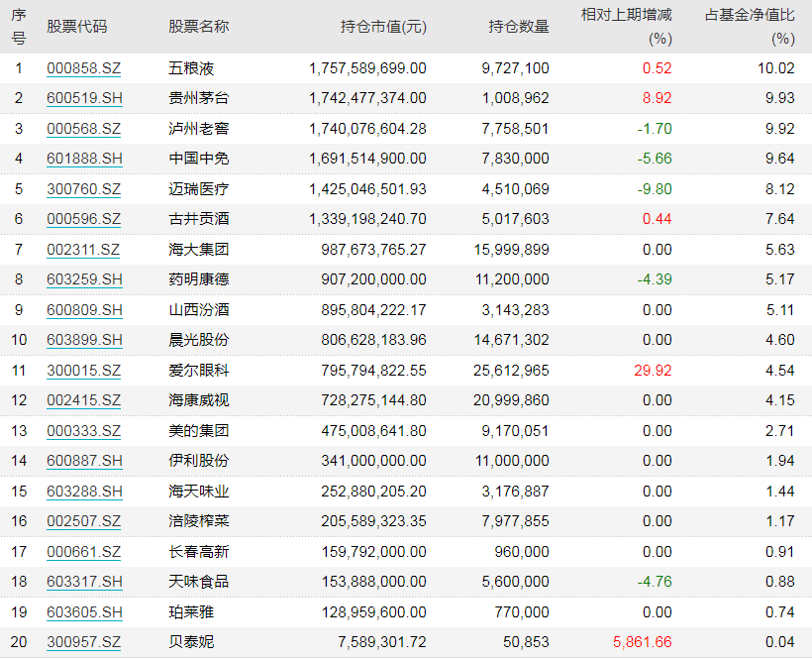This screenshot has width=812, height=659.
Task: Open the 000333.SZ link
Action: point(83,431)
